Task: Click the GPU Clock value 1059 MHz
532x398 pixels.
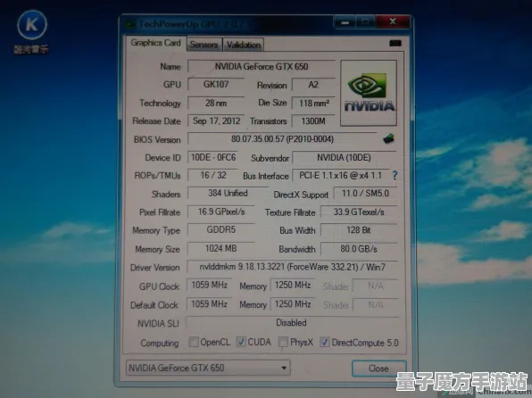Action: 210,285
